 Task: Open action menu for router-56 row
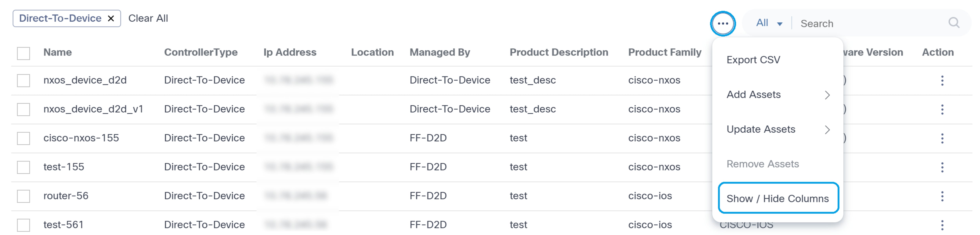(x=942, y=196)
